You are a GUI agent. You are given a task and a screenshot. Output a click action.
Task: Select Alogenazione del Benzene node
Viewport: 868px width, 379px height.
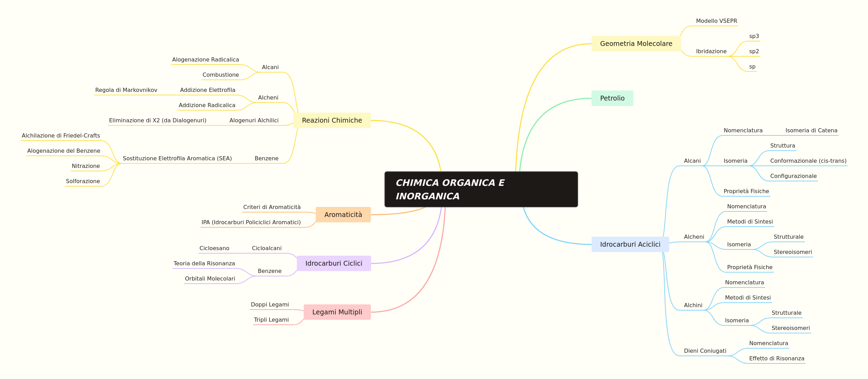point(64,151)
